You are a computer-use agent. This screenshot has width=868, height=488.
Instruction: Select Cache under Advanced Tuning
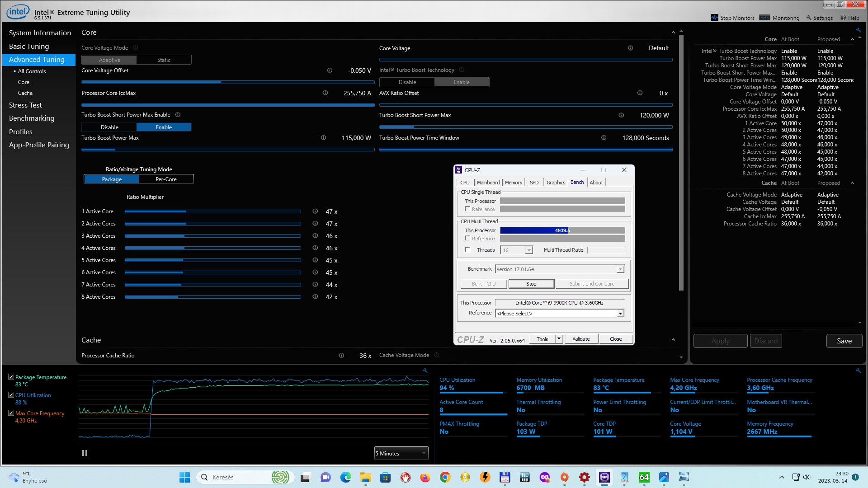[x=25, y=93]
